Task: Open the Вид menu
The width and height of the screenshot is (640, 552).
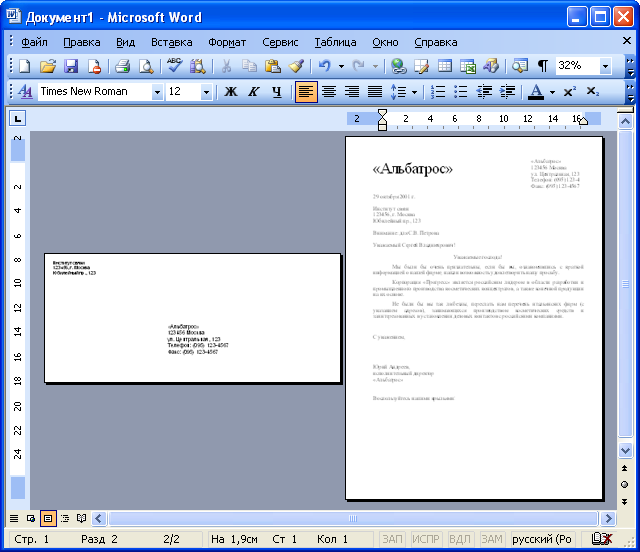Action: [x=125, y=42]
